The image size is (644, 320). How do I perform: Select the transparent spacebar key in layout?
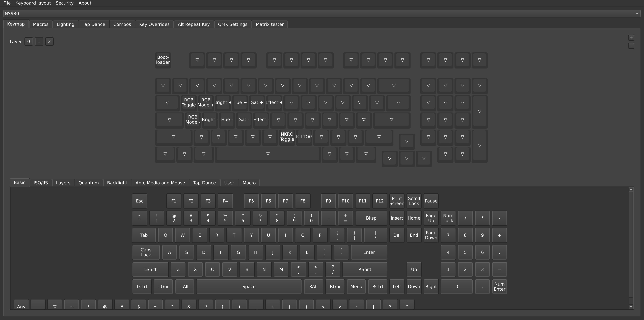268,154
